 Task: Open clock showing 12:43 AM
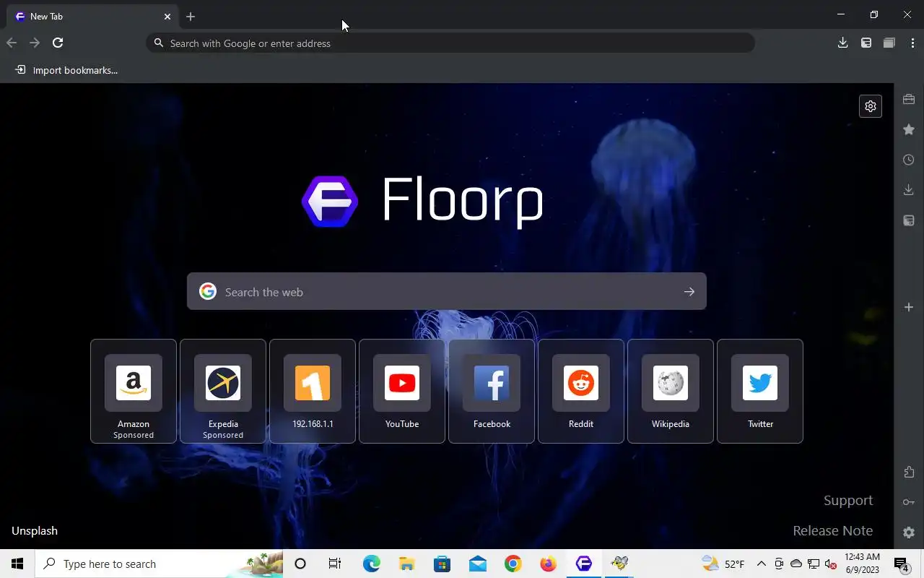pos(862,564)
